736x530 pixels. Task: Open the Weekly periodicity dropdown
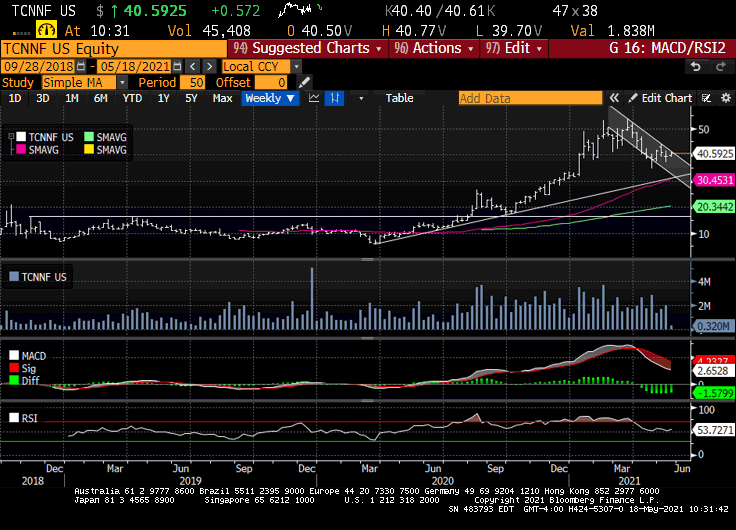(x=270, y=98)
